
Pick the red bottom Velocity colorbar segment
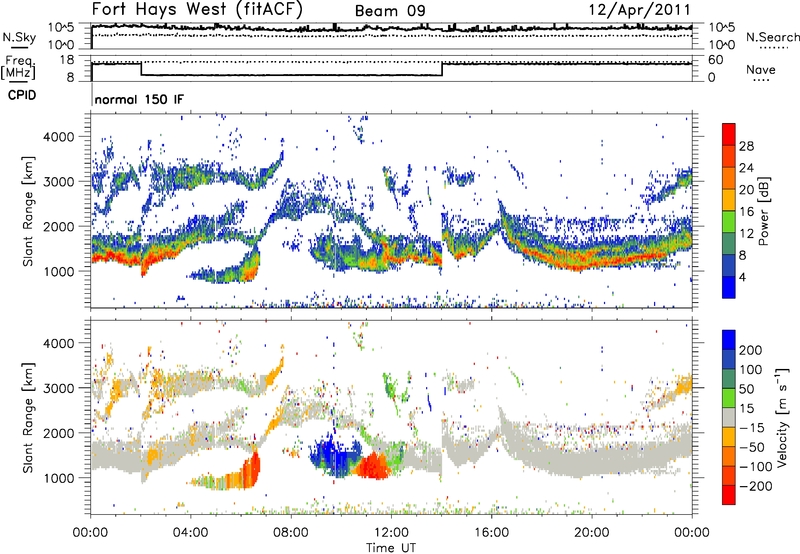coord(729,495)
